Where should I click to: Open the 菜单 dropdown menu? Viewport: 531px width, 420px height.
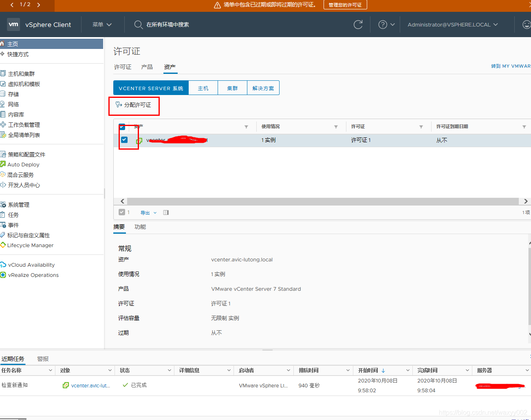[x=102, y=24]
